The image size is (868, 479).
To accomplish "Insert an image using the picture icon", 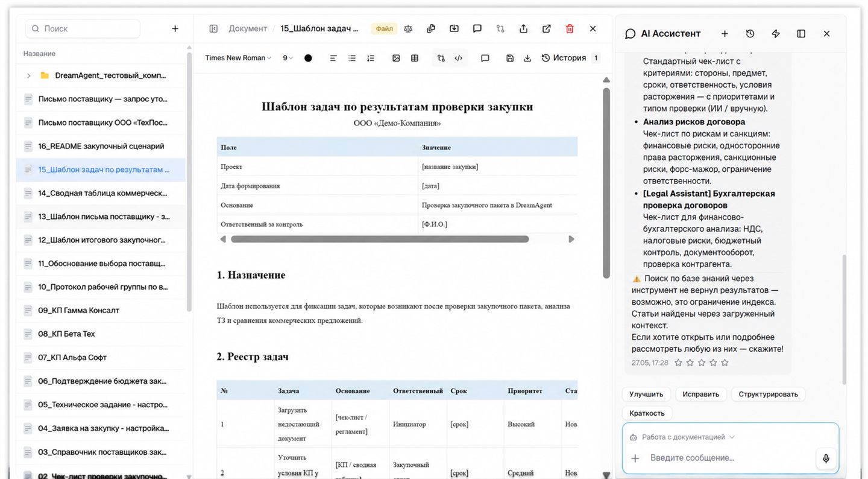I will (396, 58).
